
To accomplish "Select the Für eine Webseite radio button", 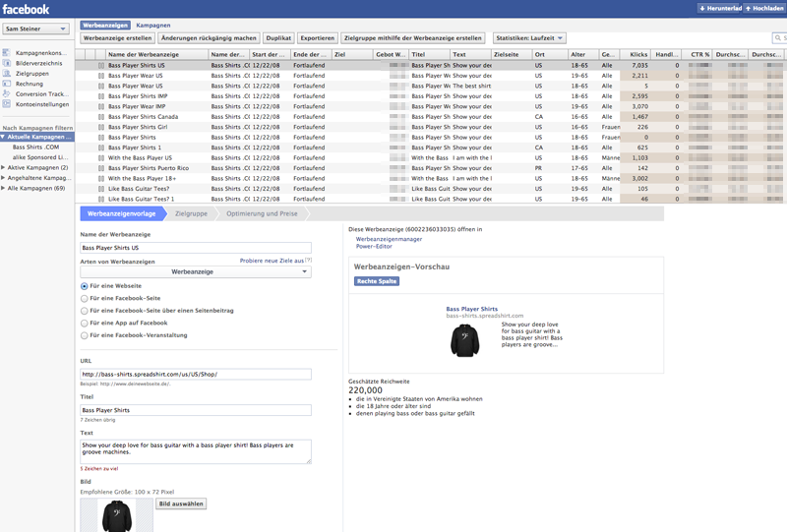I will click(x=85, y=286).
